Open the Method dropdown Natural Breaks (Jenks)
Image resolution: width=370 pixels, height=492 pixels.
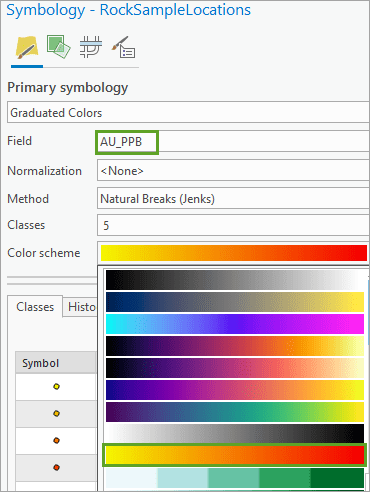coord(233,198)
